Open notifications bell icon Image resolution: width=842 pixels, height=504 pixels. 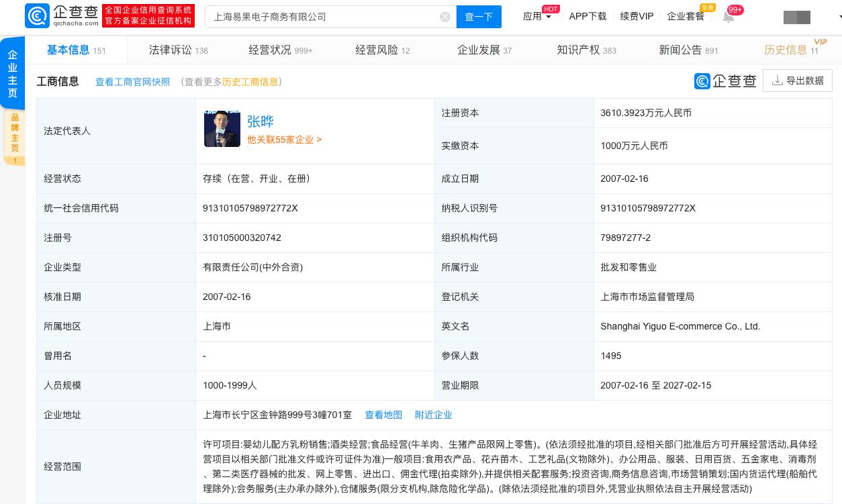pyautogui.click(x=729, y=17)
